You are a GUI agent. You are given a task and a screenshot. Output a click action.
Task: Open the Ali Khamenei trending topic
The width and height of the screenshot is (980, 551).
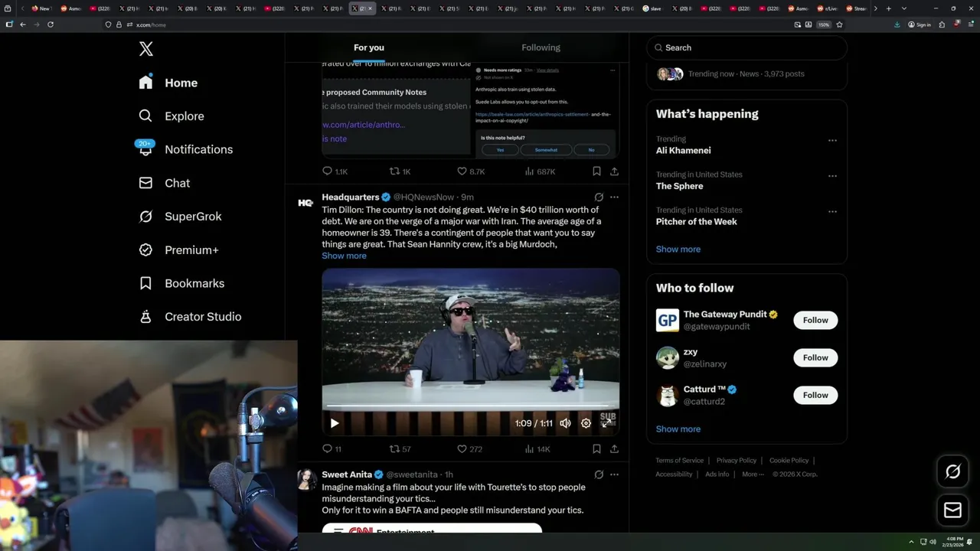coord(684,151)
